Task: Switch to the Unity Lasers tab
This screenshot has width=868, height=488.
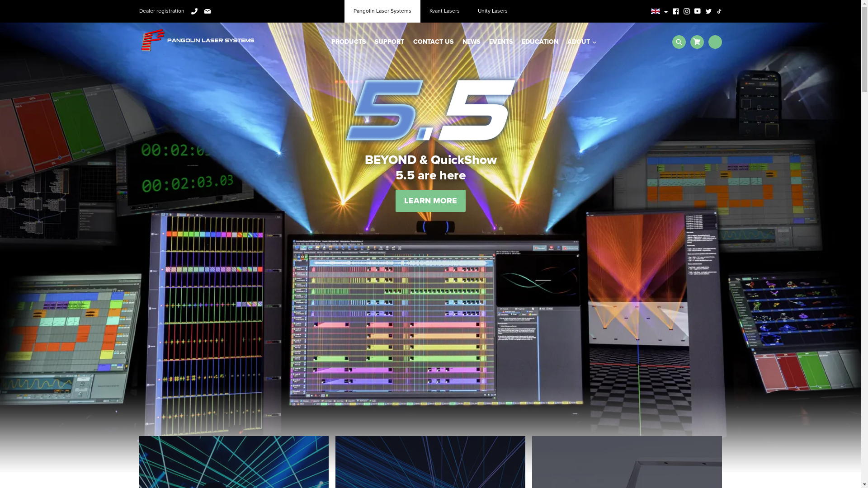Action: click(x=492, y=11)
